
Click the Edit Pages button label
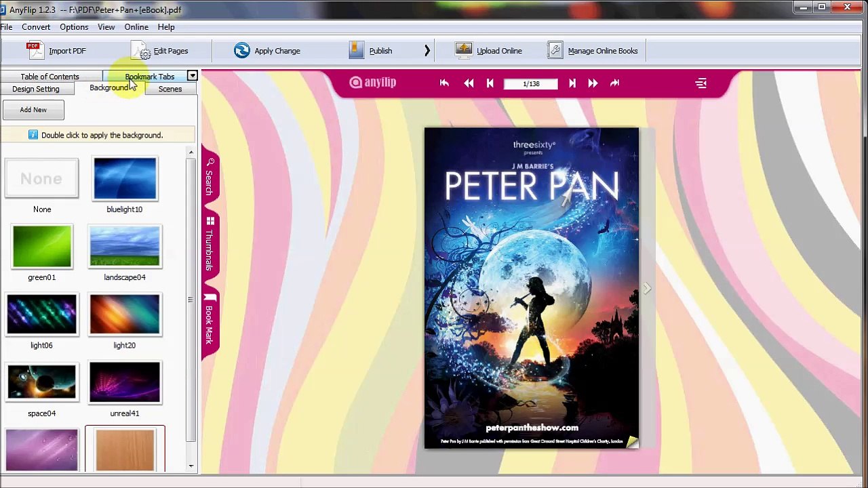click(x=171, y=51)
